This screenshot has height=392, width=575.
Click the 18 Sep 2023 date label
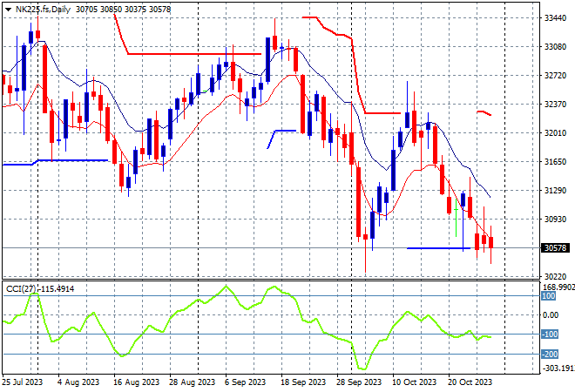(x=303, y=382)
